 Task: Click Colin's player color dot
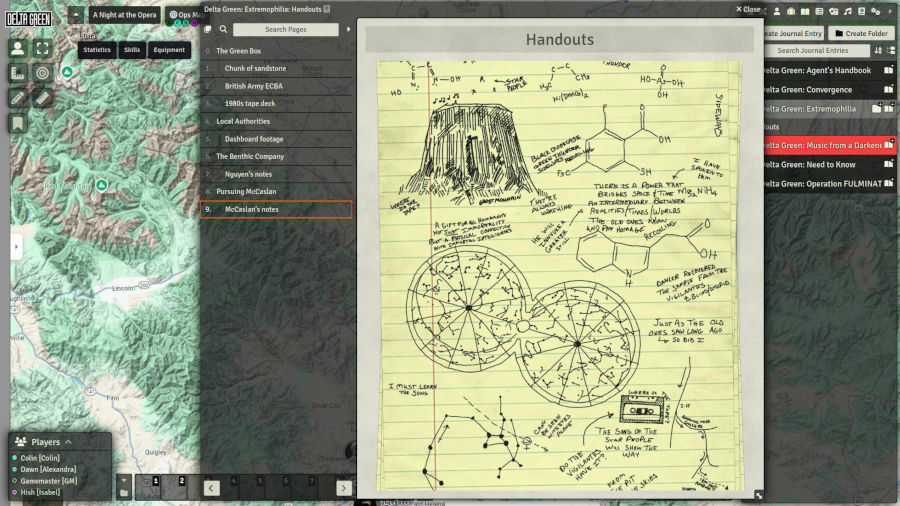(15, 458)
